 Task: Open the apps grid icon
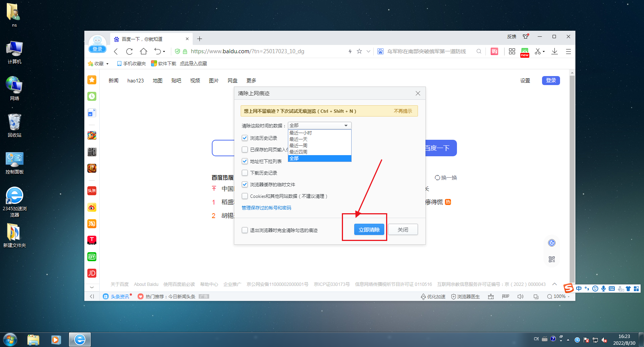click(x=512, y=51)
